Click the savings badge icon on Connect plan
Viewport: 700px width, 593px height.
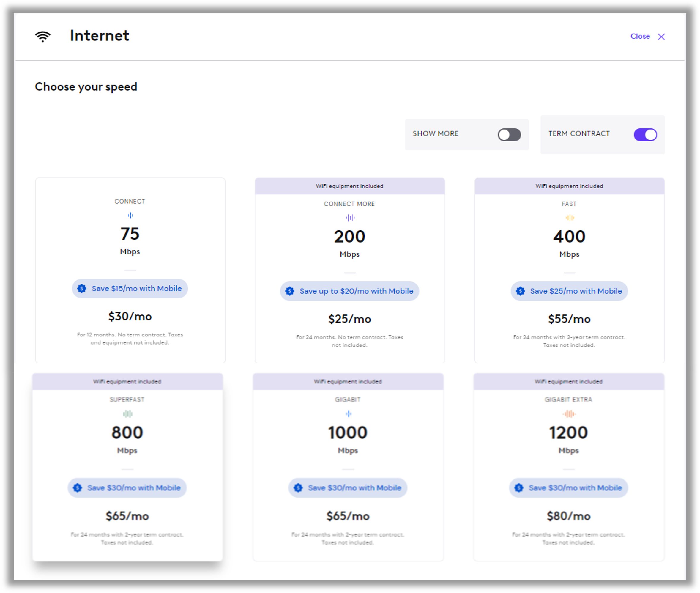[82, 288]
